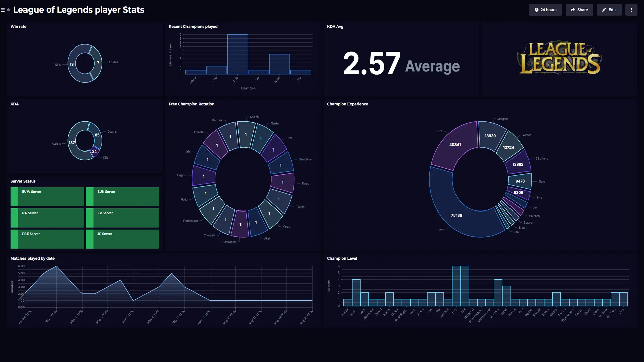Click the Thresh slice in Free Rotation
This screenshot has height=362, width=644.
(x=283, y=182)
